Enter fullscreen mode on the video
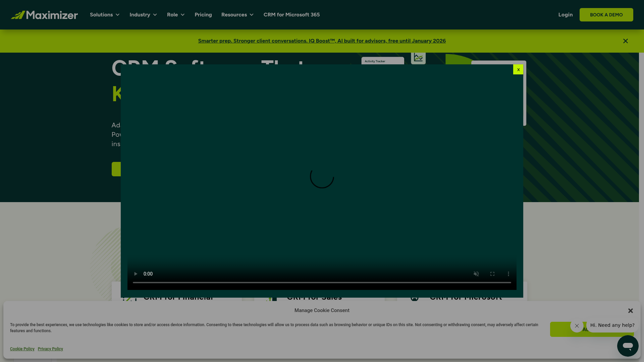This screenshot has height=362, width=644. [x=492, y=274]
